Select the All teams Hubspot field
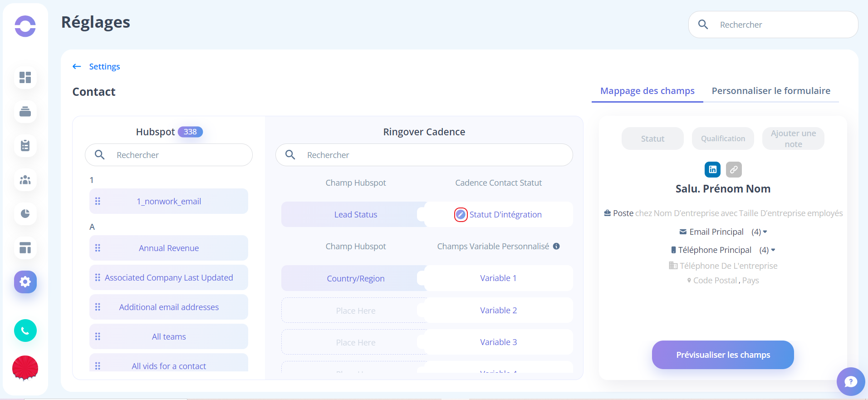The height and width of the screenshot is (400, 868). 169,336
